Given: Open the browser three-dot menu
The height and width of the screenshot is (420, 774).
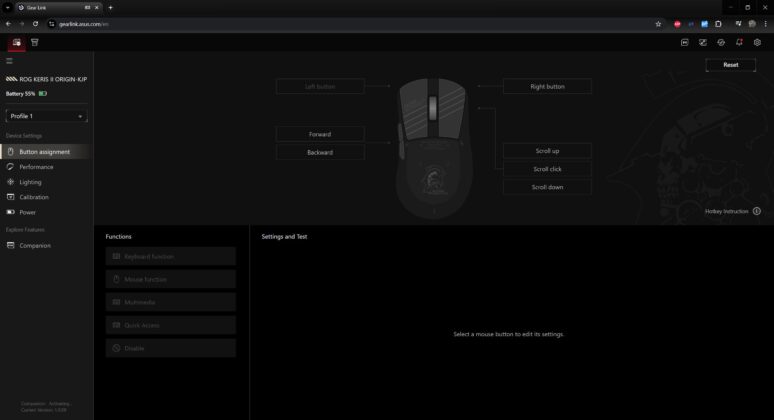Looking at the screenshot, I should (766, 24).
